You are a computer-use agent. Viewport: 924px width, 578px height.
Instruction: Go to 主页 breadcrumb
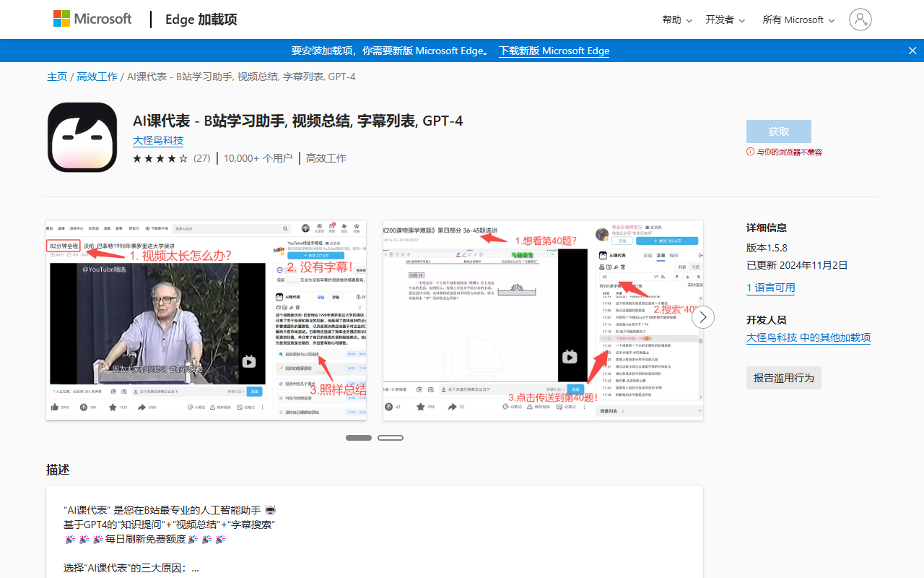[x=57, y=77]
